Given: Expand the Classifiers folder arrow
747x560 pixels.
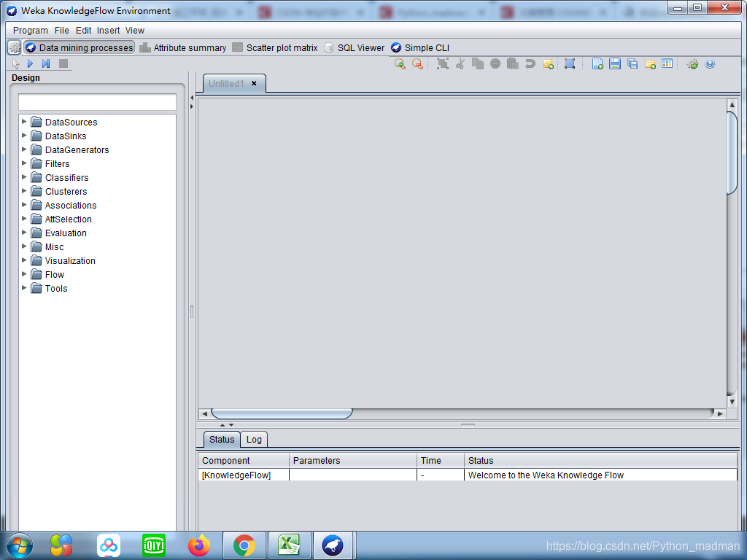Looking at the screenshot, I should 24,176.
